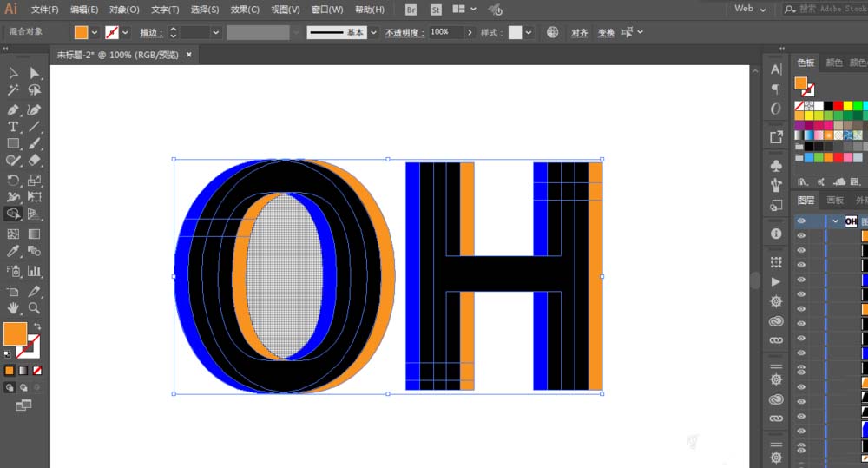Open the 文件(F) menu

click(x=45, y=10)
